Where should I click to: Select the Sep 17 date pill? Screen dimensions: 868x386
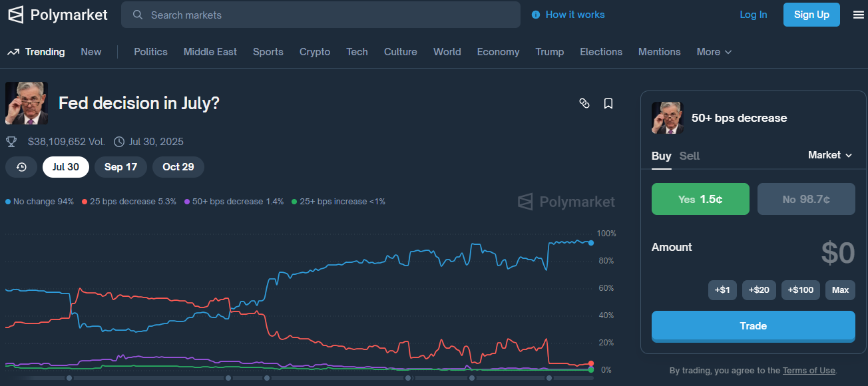[x=120, y=167]
